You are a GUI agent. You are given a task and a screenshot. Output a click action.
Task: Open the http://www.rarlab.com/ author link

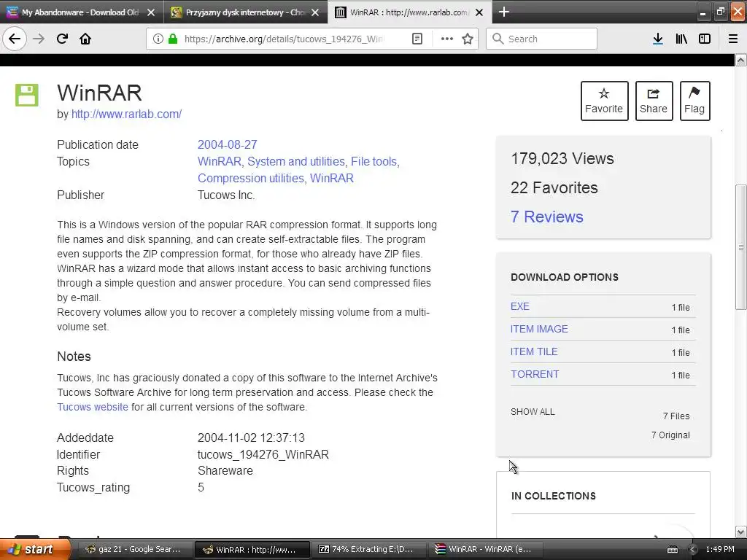[126, 114]
